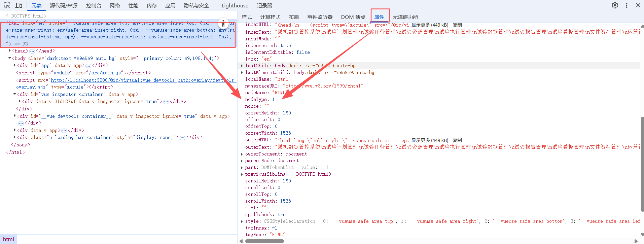Viewport: 644px width, 244px height.
Task: Open the 无障碍功能 sidebar tab
Action: click(405, 17)
